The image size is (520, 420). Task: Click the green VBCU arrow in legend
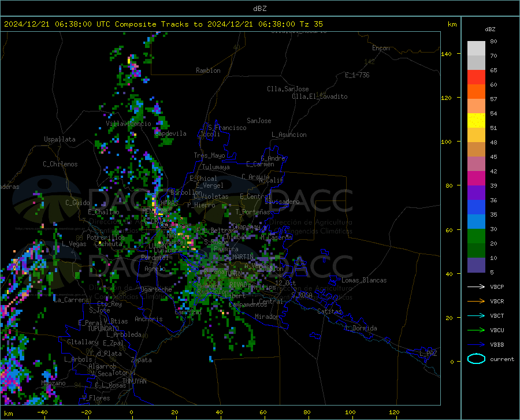point(476,330)
